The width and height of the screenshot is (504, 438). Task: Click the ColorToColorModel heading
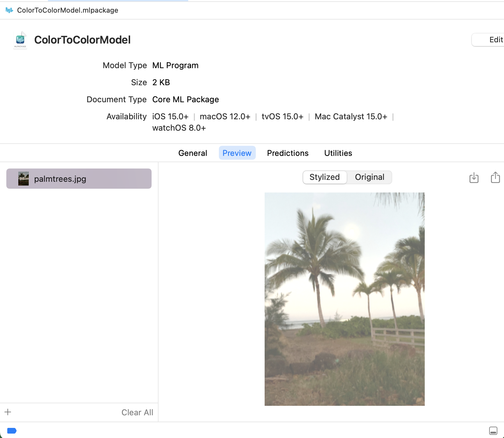click(82, 40)
